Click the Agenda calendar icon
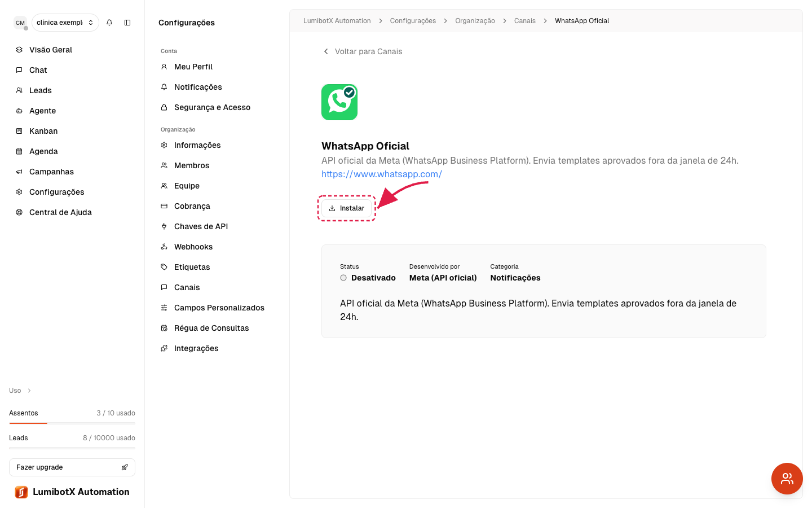812x508 pixels. (19, 151)
